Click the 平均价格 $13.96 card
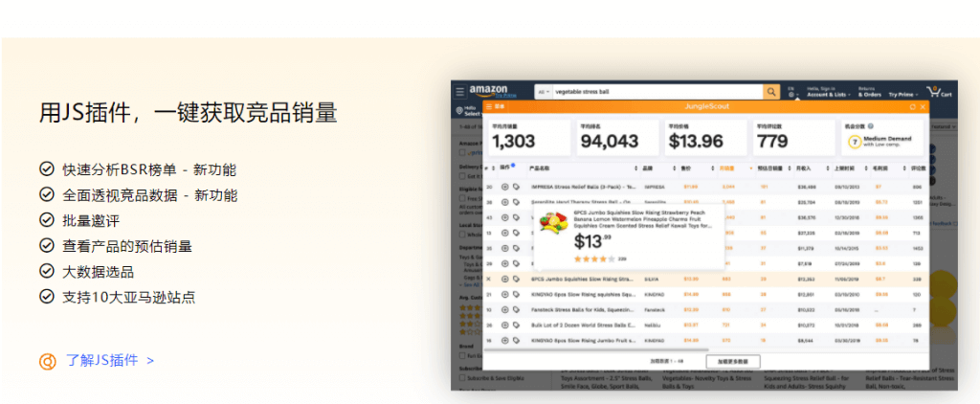Screen dimensions: 980x404 [705, 138]
